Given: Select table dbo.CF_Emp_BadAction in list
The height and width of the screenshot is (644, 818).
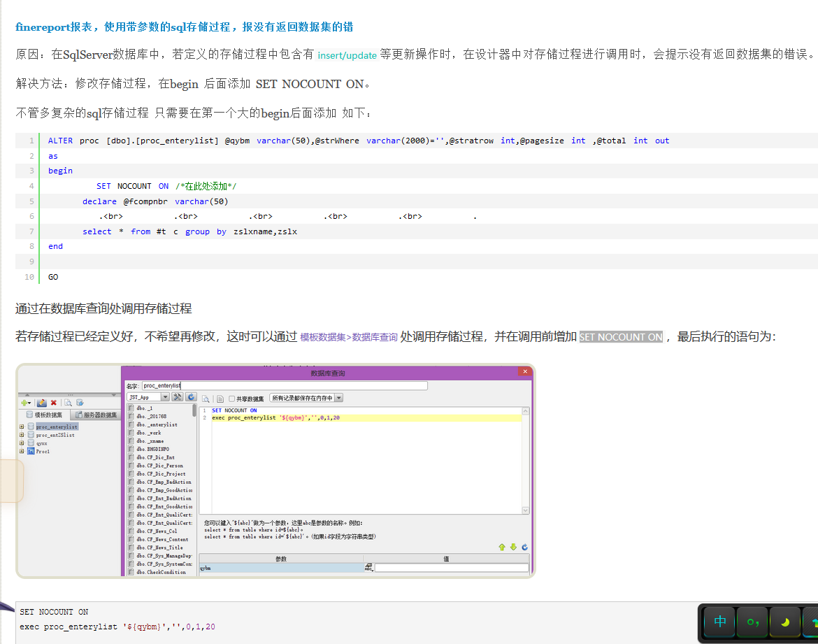Looking at the screenshot, I should 164,482.
